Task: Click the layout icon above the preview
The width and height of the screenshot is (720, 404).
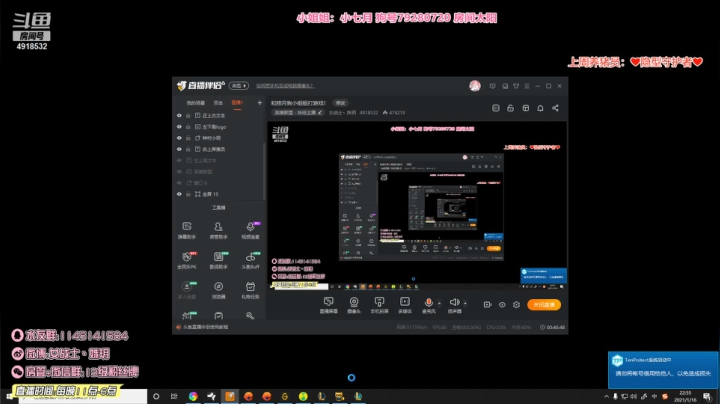Action: pos(526,108)
